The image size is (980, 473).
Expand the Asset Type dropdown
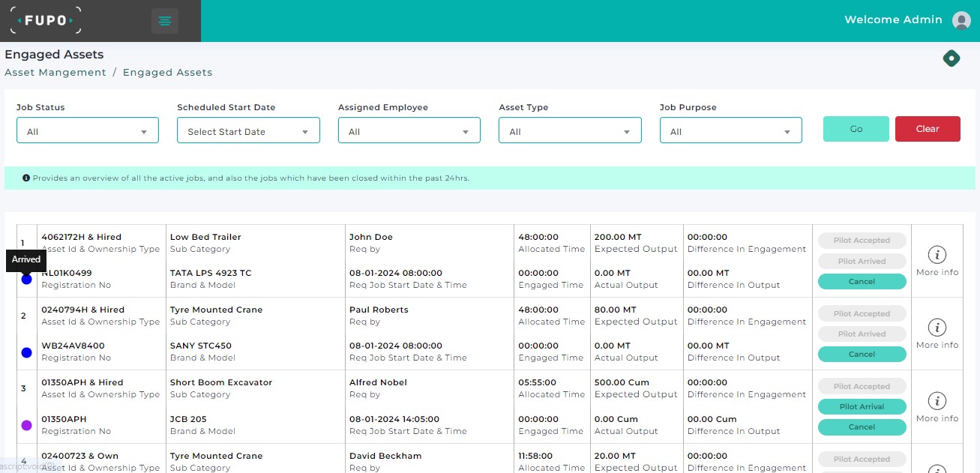(570, 130)
